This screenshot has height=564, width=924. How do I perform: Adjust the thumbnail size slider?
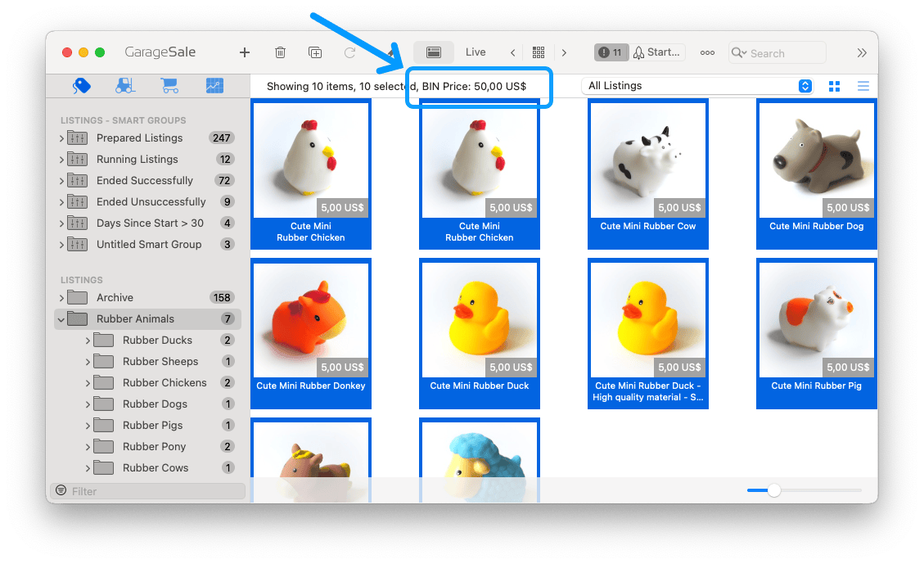tap(773, 490)
